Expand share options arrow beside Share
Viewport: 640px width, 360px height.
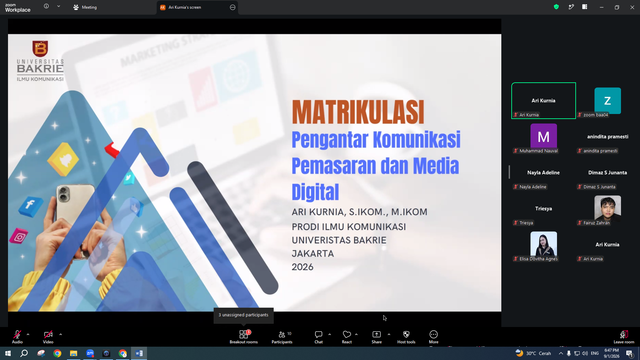coord(389,334)
